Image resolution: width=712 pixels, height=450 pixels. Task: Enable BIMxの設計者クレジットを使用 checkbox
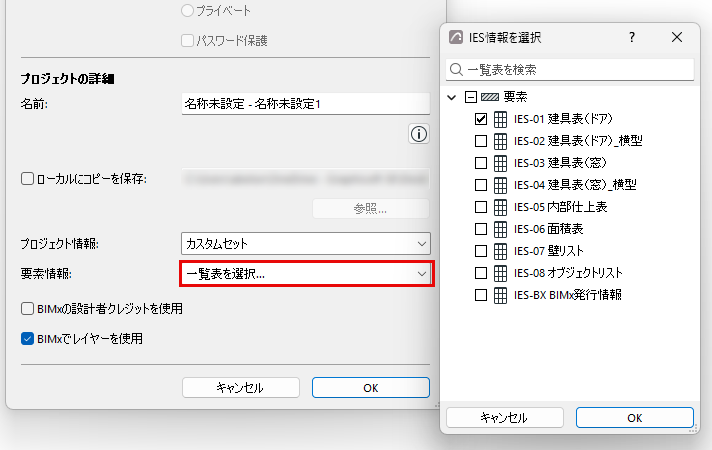(27, 309)
